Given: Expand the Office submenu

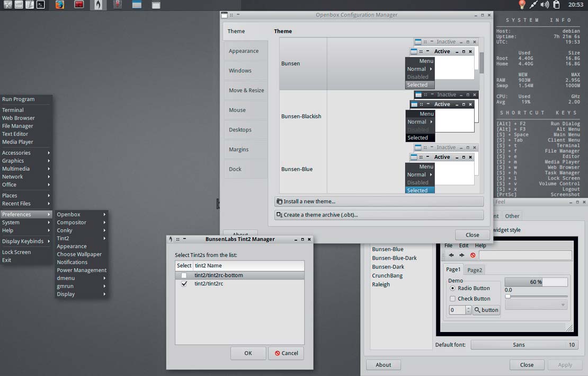Looking at the screenshot, I should (x=26, y=185).
